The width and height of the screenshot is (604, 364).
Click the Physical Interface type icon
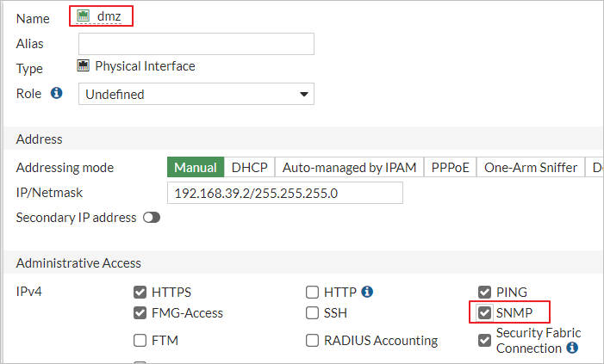coord(84,65)
